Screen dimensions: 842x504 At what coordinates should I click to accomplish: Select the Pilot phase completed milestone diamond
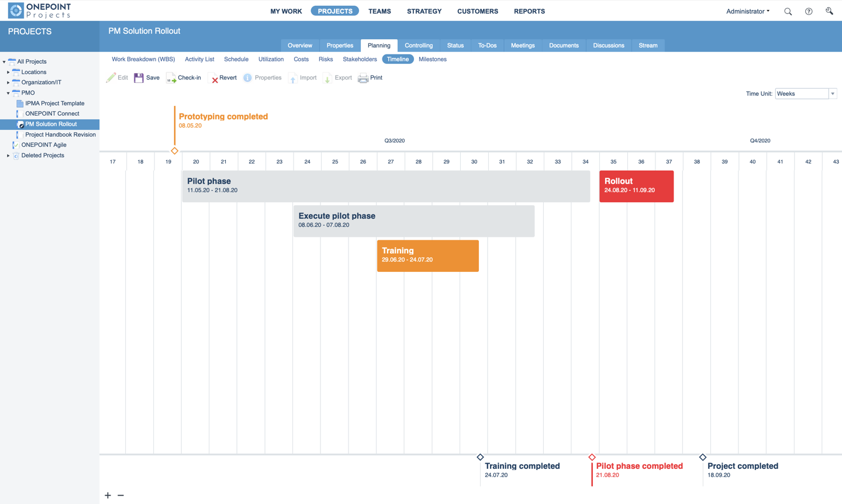tap(592, 457)
